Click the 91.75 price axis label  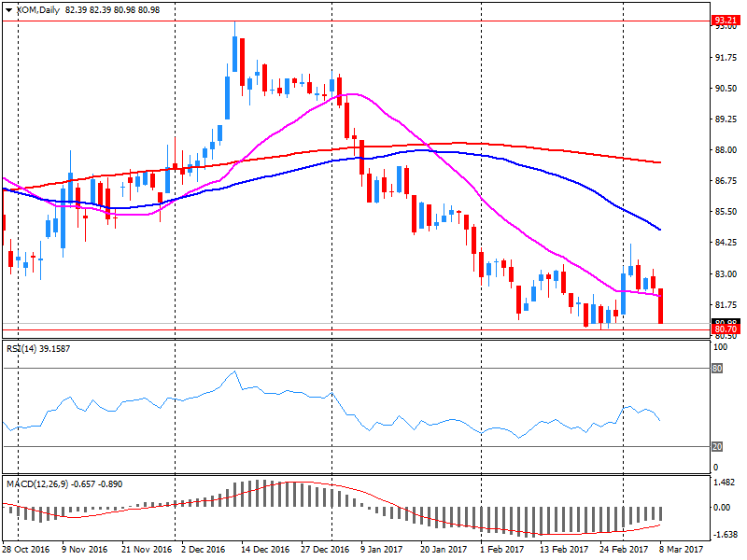click(726, 57)
